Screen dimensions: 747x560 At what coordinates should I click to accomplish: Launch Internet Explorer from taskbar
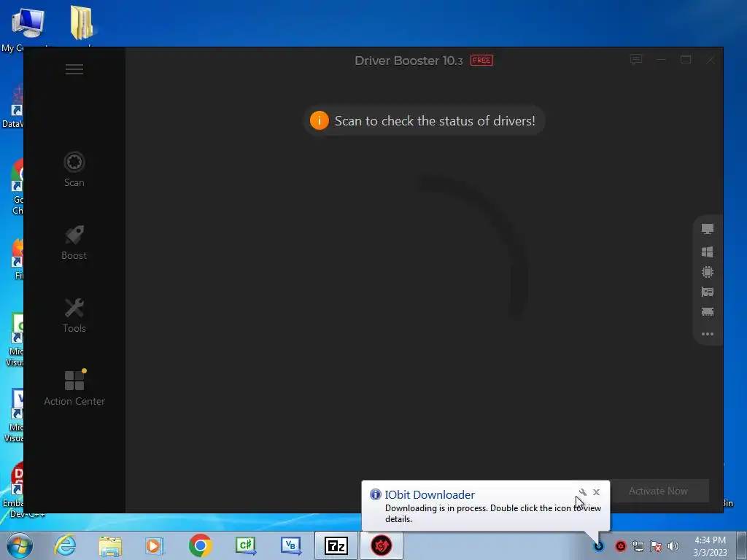(x=65, y=545)
